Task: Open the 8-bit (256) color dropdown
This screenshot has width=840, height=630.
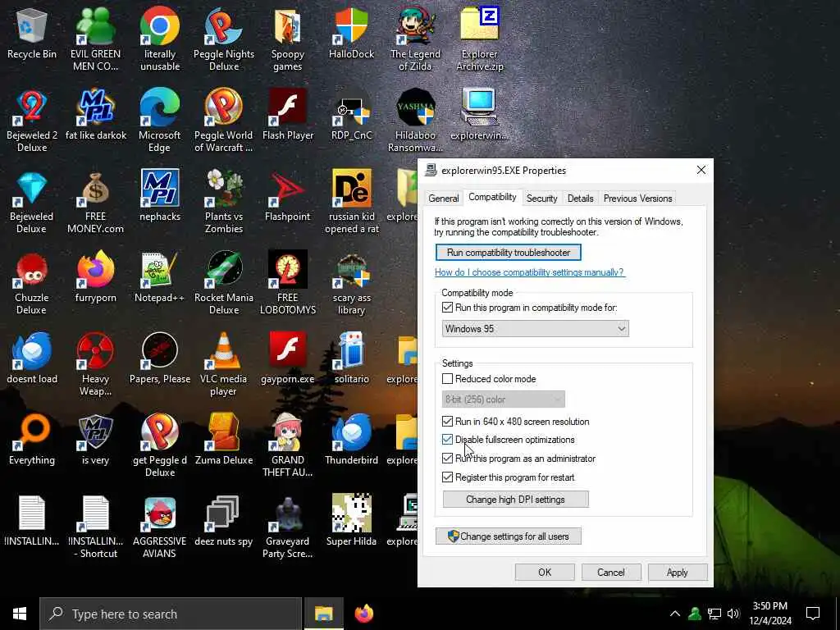Action: 503,399
